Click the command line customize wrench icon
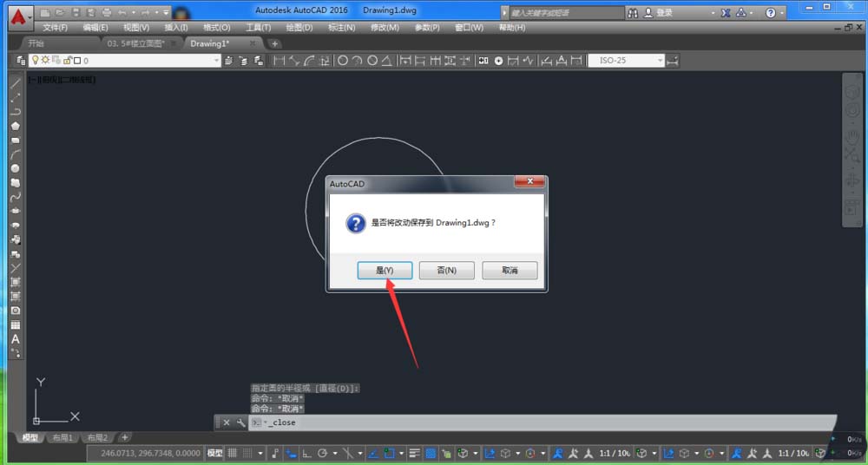 click(240, 422)
